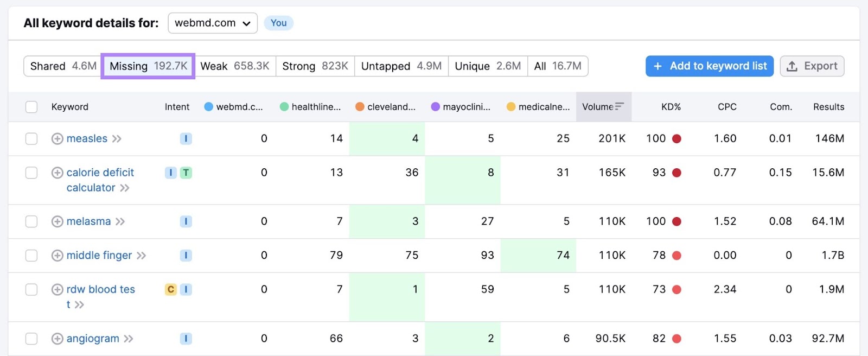
Task: Check the box for the measles row
Action: pyautogui.click(x=31, y=139)
